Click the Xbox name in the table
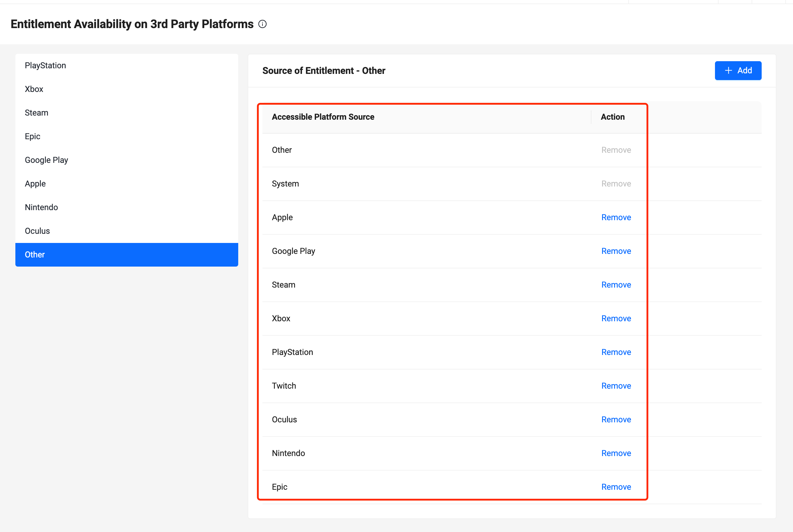Viewport: 793px width, 532px height. coord(281,319)
